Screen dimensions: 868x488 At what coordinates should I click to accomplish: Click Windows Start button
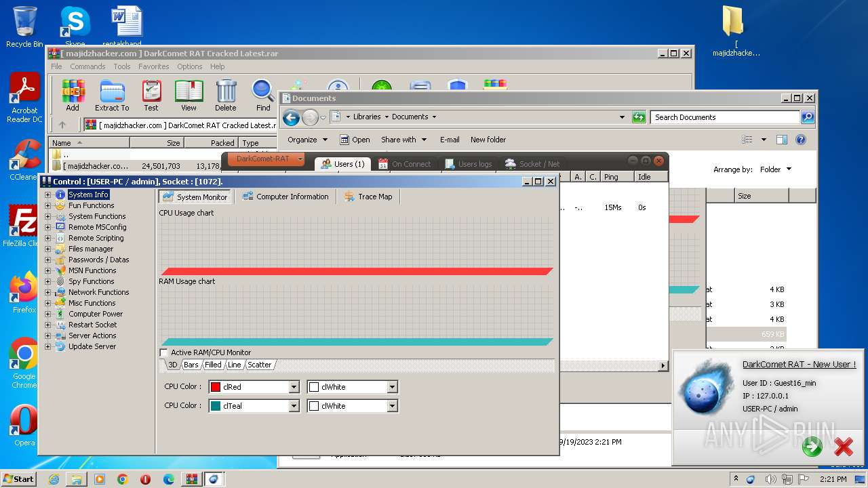19,479
